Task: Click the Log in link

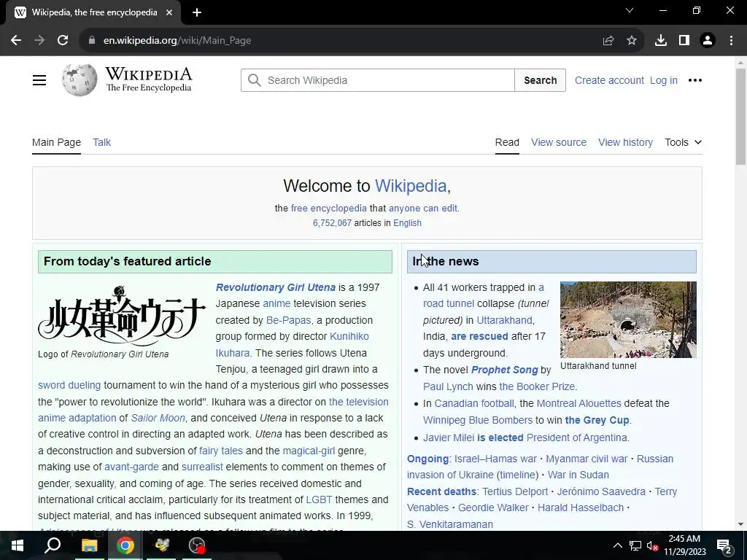Action: pos(663,80)
